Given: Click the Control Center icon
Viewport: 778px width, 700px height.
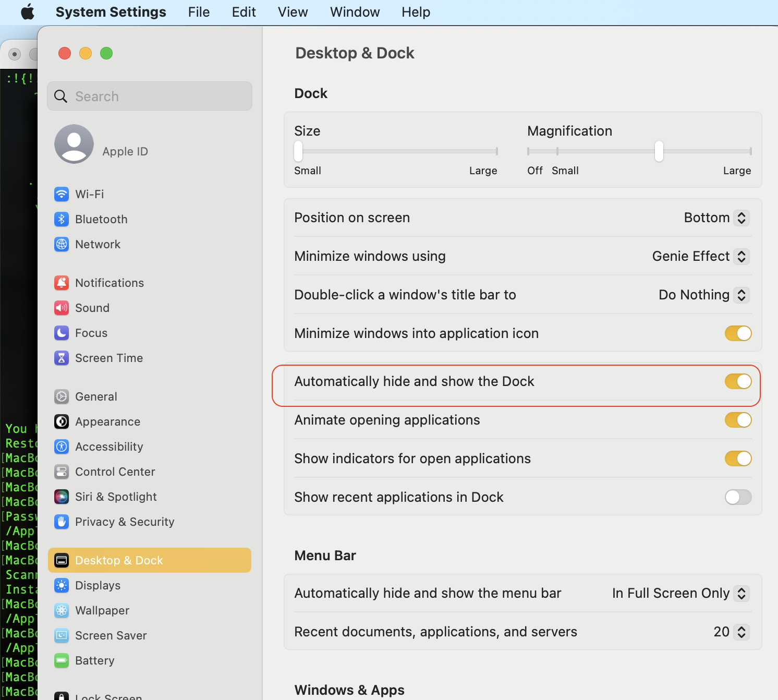Looking at the screenshot, I should click(x=62, y=472).
